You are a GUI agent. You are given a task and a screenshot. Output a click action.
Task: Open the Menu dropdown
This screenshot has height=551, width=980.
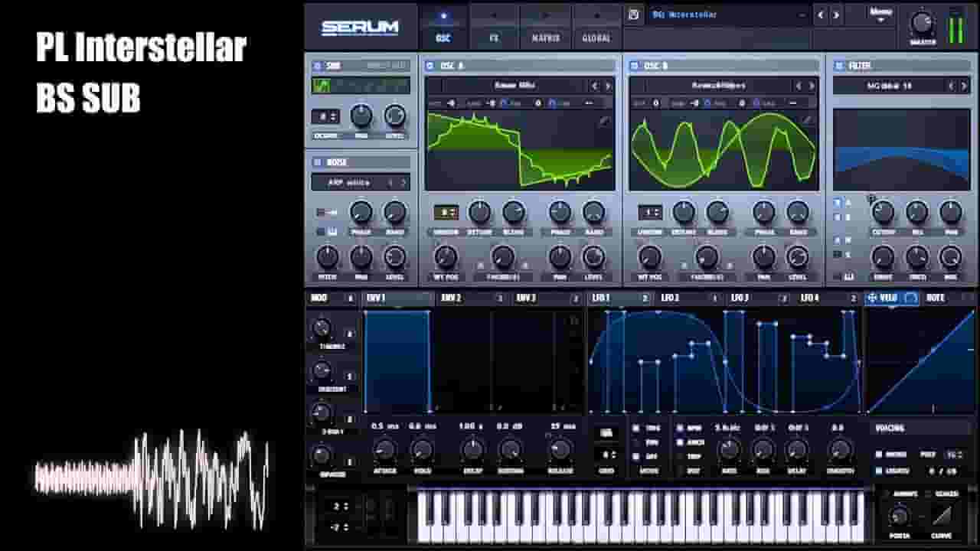(x=880, y=15)
